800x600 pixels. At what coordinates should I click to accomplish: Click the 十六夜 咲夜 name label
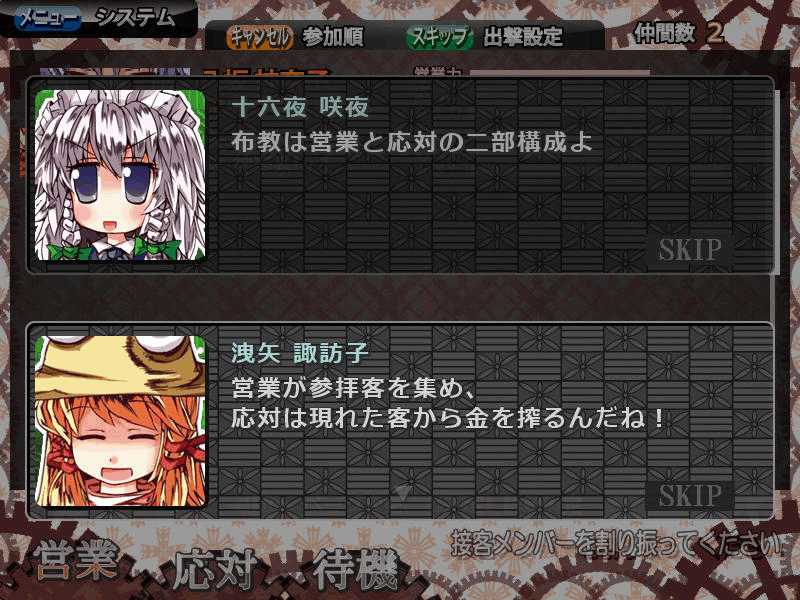(x=300, y=107)
